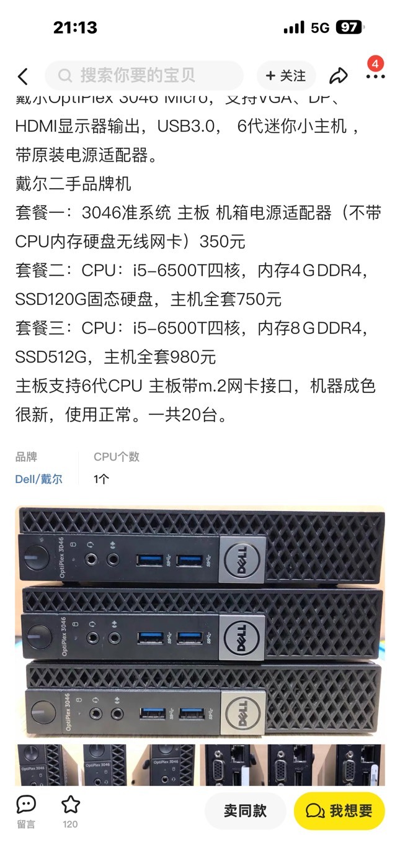400x868 pixels.
Task: Tap the search magnifier icon
Action: (x=65, y=76)
